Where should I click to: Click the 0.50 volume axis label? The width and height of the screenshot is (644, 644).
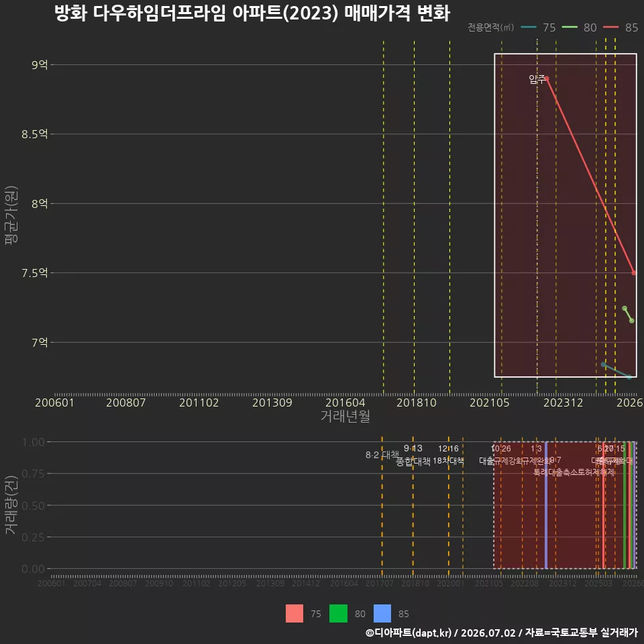(x=34, y=506)
